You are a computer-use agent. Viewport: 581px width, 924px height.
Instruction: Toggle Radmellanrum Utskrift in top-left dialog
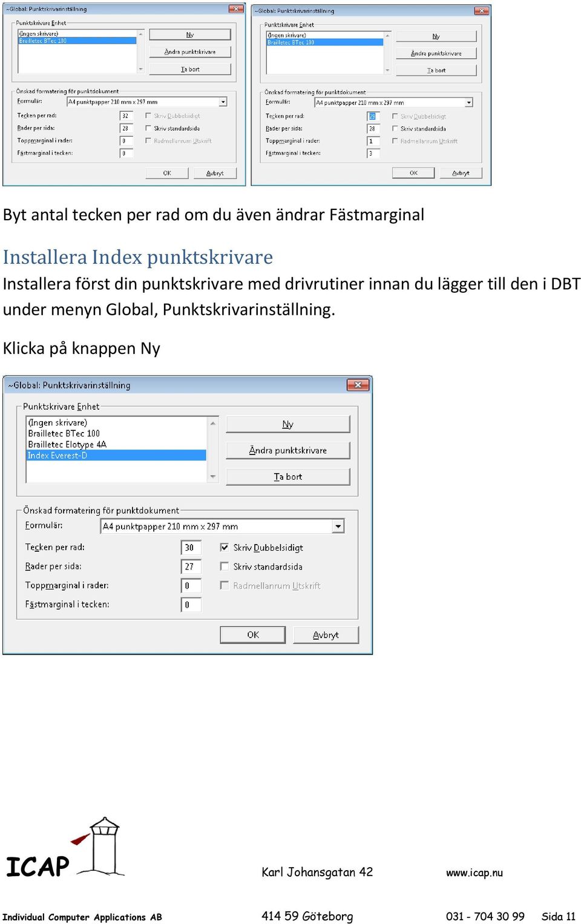(148, 140)
